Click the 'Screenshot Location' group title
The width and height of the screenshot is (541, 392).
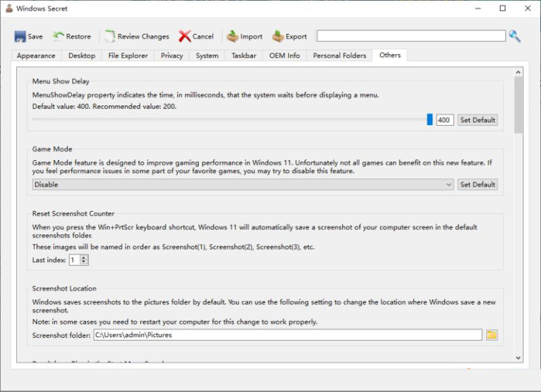(64, 288)
